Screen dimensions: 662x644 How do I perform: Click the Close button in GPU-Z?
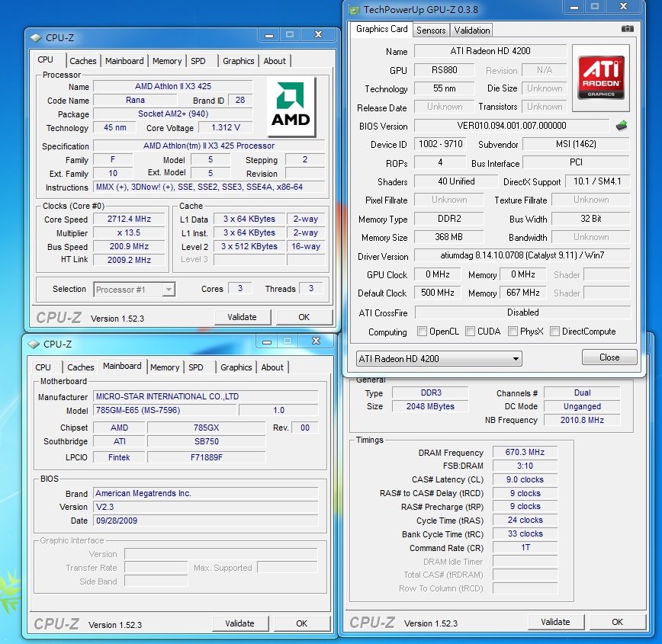609,357
